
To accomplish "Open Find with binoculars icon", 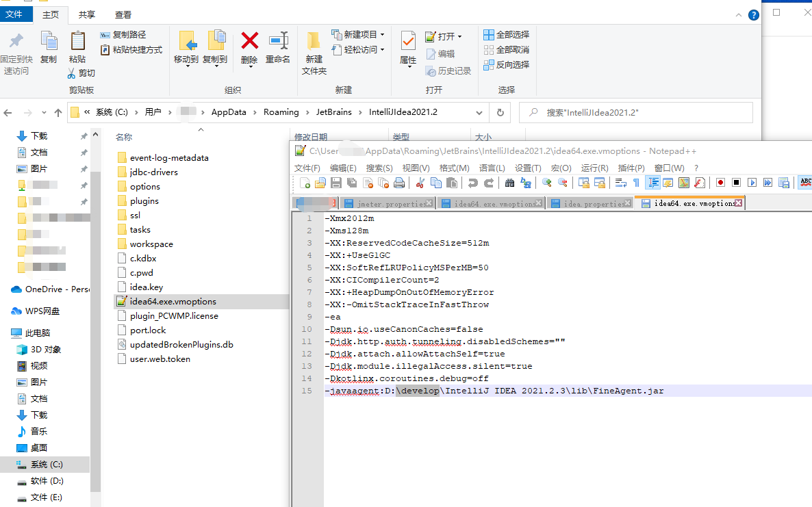I will click(x=509, y=183).
